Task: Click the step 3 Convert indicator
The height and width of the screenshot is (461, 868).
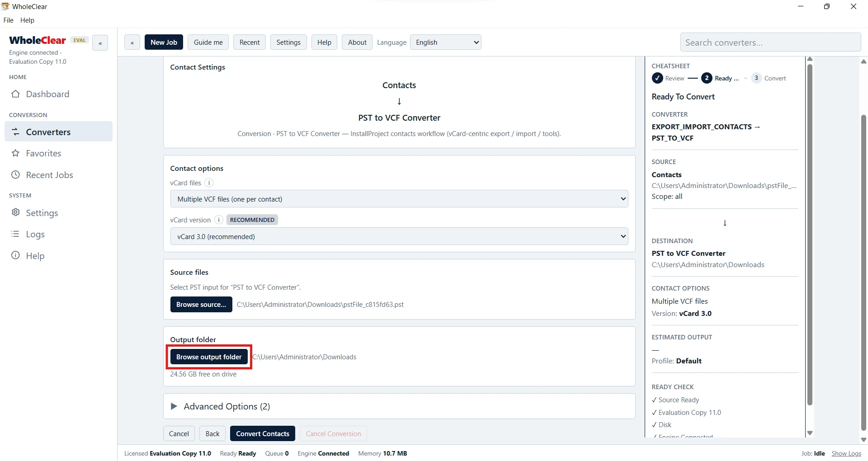Action: point(756,78)
